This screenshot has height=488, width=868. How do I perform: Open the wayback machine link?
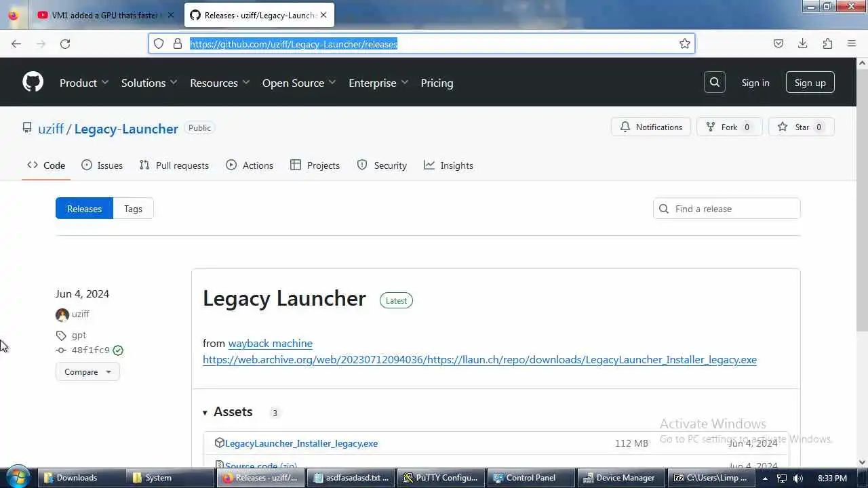(x=270, y=344)
